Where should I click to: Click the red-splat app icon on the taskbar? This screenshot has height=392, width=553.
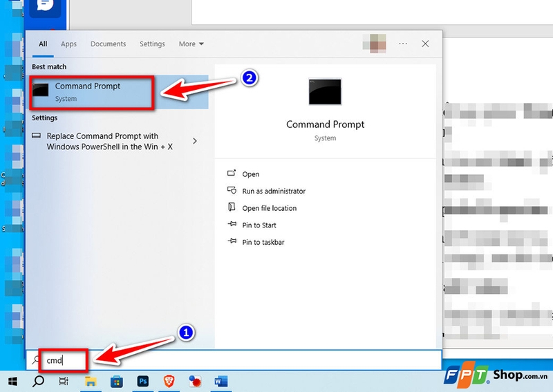point(195,382)
